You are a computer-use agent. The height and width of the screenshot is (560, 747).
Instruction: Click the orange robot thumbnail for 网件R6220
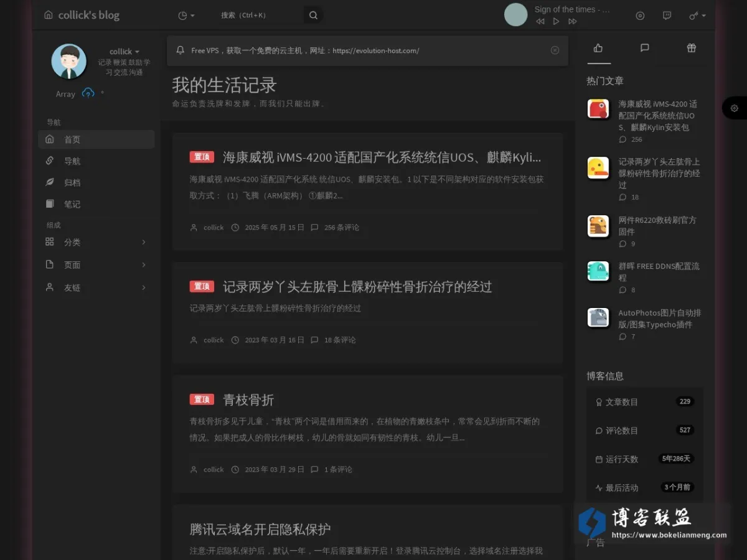598,226
